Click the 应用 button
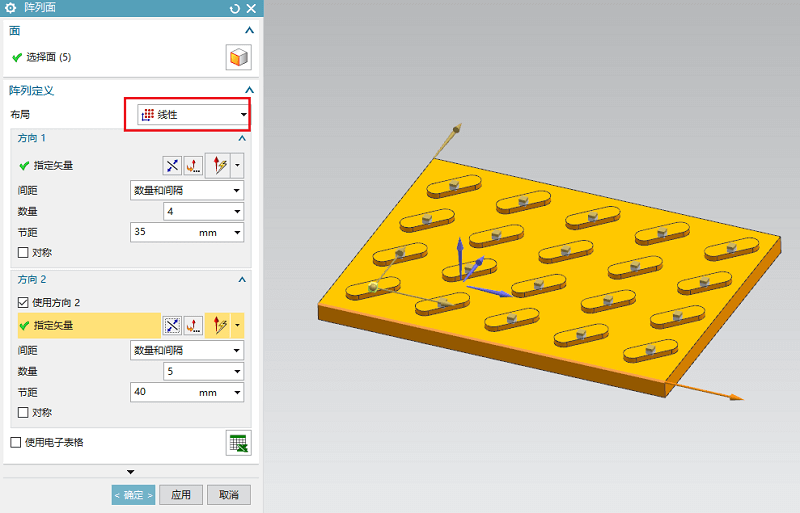Screen dimensions: 800x513 point(181,495)
